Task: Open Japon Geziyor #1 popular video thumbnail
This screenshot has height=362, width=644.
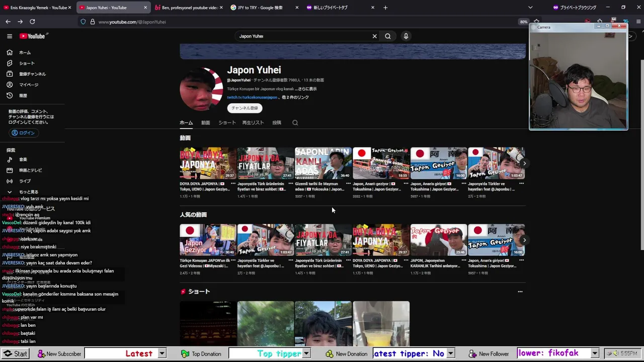Action: click(208, 240)
